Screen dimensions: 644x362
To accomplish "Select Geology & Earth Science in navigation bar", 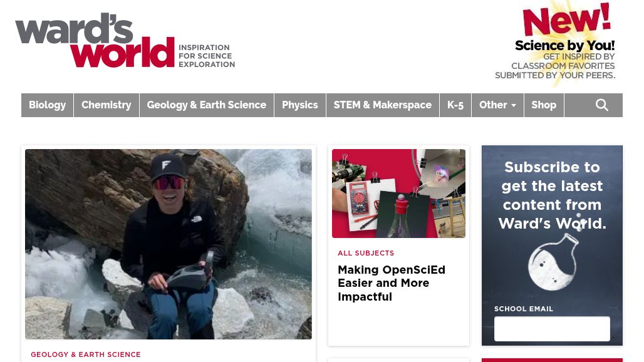I will pyautogui.click(x=207, y=105).
